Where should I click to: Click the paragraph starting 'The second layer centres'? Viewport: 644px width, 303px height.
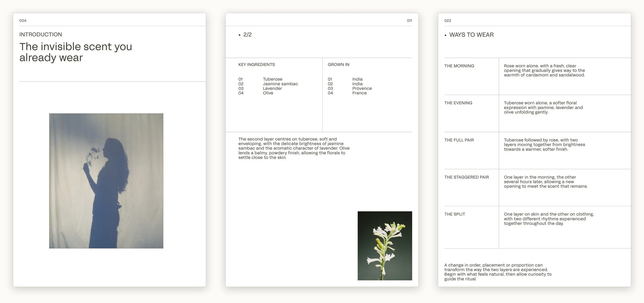click(294, 148)
